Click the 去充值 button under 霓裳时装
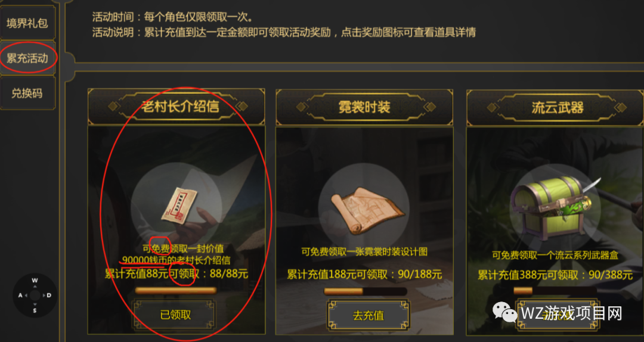The image size is (644, 342). (x=369, y=315)
